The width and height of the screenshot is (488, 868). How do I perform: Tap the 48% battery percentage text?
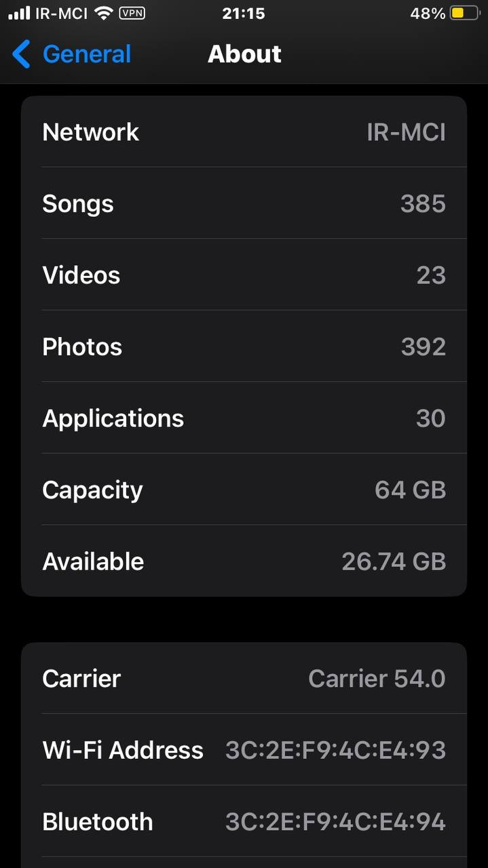tap(428, 14)
